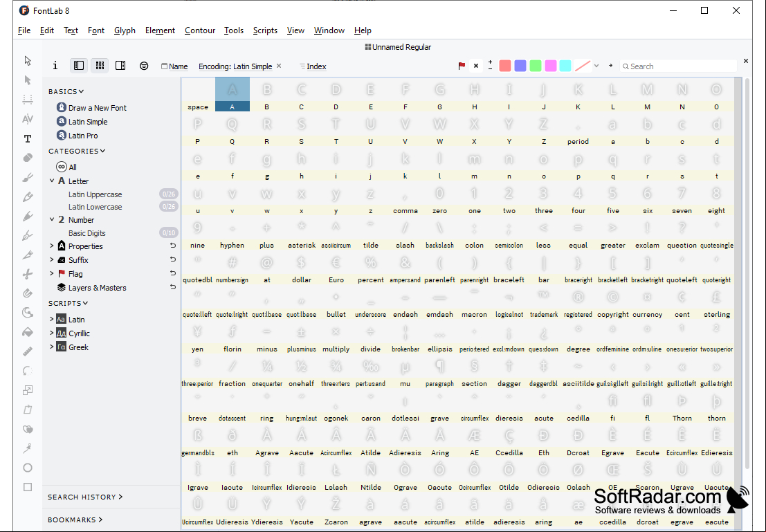The height and width of the screenshot is (532, 766).
Task: Select the Eraser tool
Action: 28,158
